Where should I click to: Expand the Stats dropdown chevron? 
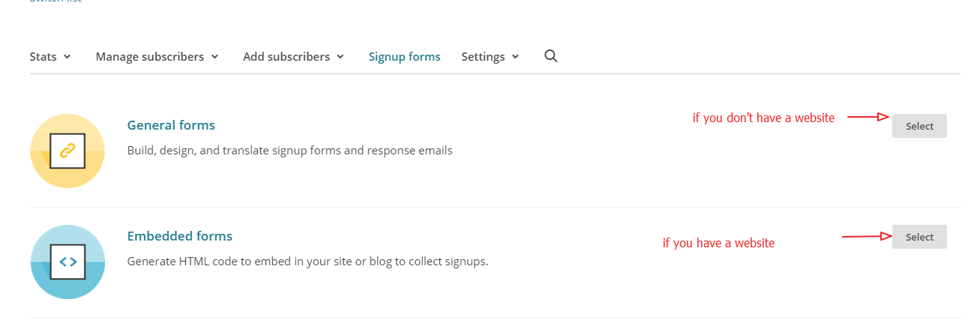[67, 57]
